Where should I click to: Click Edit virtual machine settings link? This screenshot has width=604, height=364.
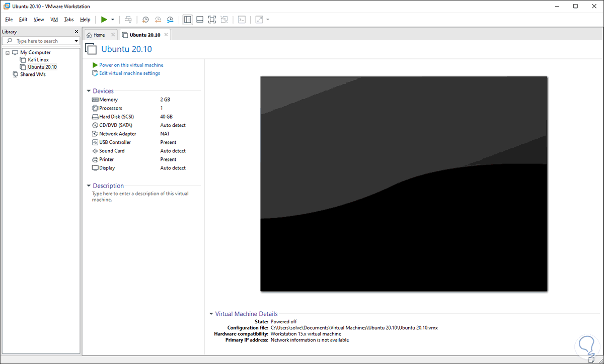click(129, 73)
